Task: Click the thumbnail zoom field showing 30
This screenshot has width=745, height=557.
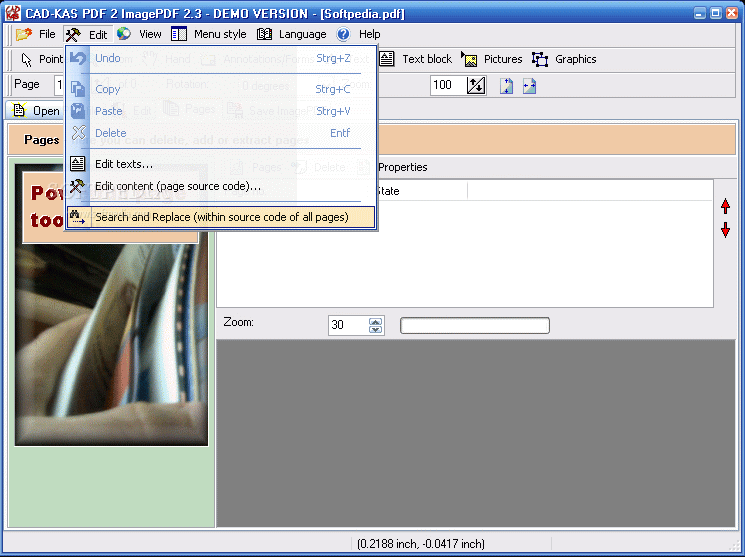Action: point(348,325)
